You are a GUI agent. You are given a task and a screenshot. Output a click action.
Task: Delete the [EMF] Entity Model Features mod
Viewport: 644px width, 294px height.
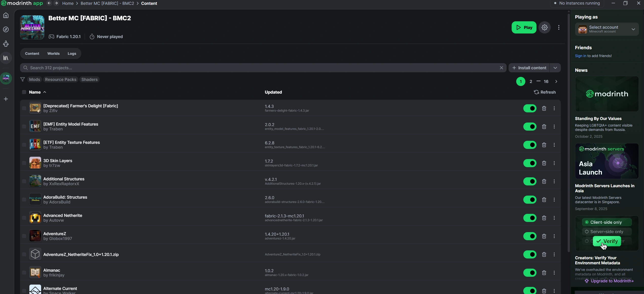(544, 127)
